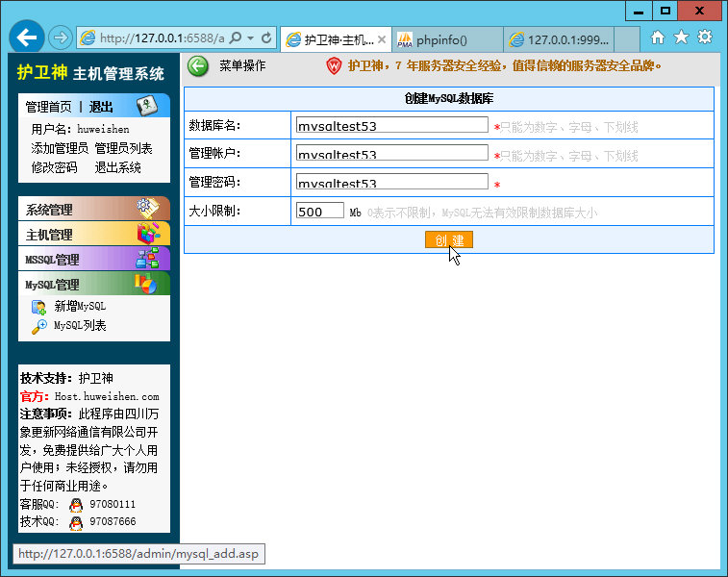The image size is (728, 577).
Task: Click the orange 创建 button
Action: click(449, 240)
